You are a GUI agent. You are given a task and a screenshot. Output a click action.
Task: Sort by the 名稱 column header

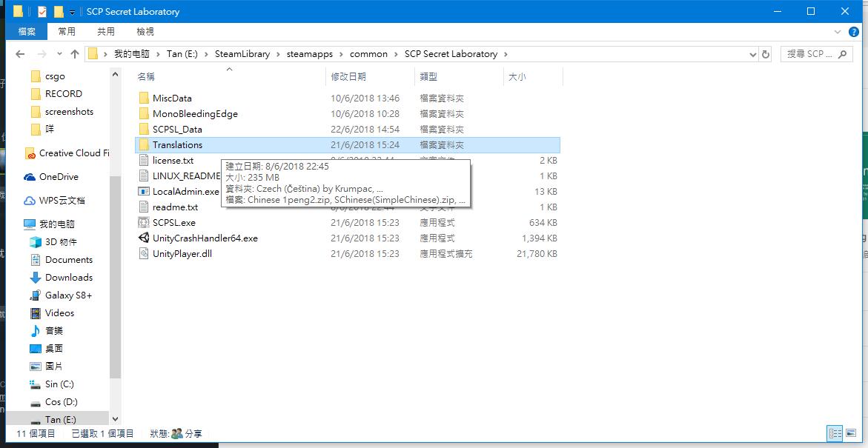click(229, 77)
